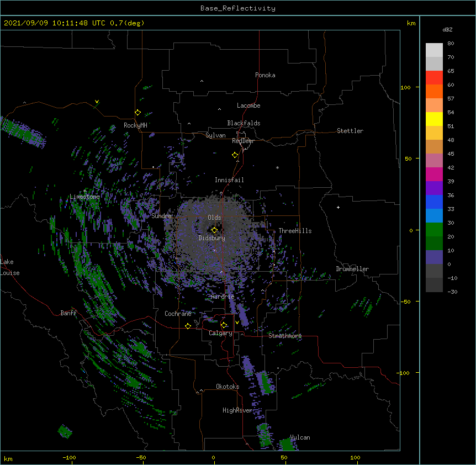Click the dBZ legend heading
The image size is (476, 465).
pyautogui.click(x=447, y=29)
